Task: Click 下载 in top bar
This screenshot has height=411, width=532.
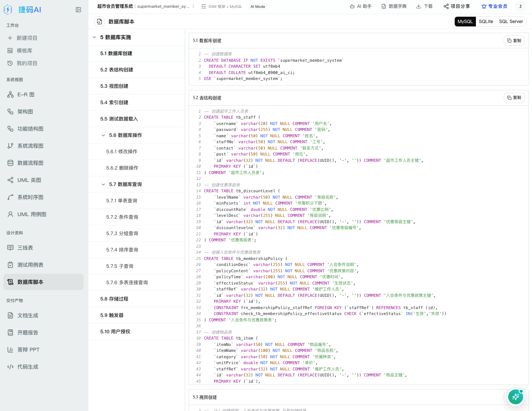Action: [x=424, y=6]
